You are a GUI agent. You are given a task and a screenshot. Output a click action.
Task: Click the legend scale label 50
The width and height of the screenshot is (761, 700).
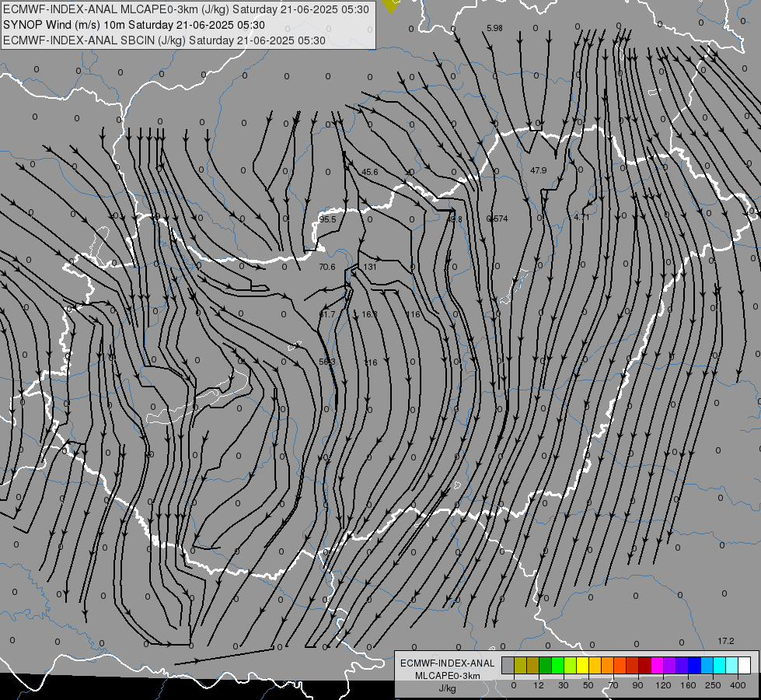(588, 685)
